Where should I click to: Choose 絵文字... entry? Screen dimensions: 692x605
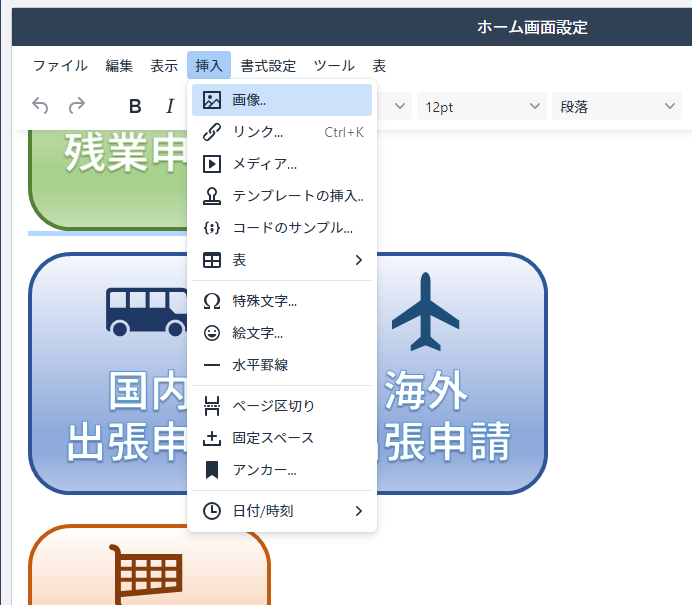coord(282,333)
